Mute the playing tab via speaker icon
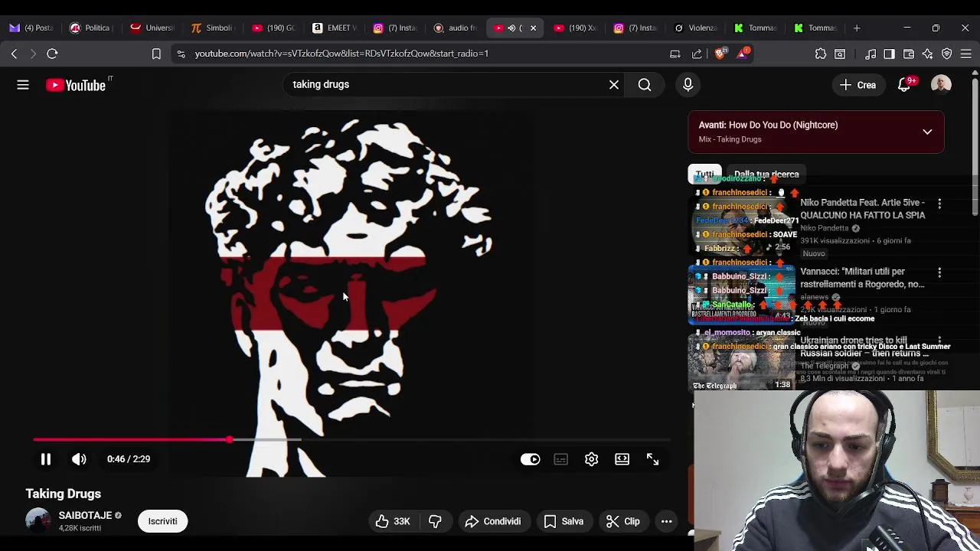Viewport: 980px width, 551px height. (x=511, y=28)
